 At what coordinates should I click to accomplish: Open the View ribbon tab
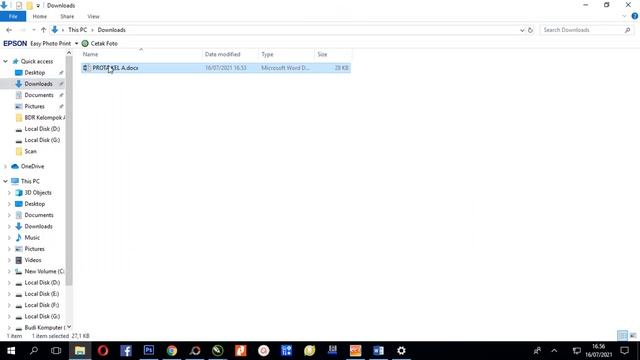point(93,16)
